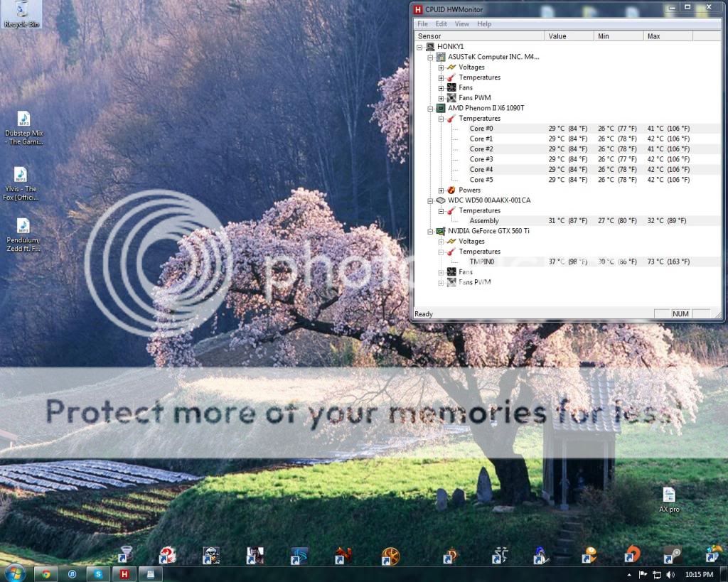
Task: Collapse the ASUSTeK Computer INC. node
Action: [x=430, y=57]
